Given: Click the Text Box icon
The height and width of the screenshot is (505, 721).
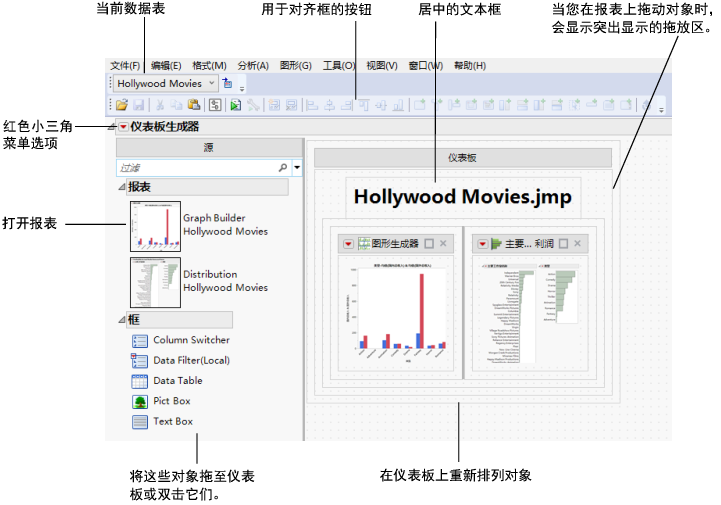Looking at the screenshot, I should [140, 422].
